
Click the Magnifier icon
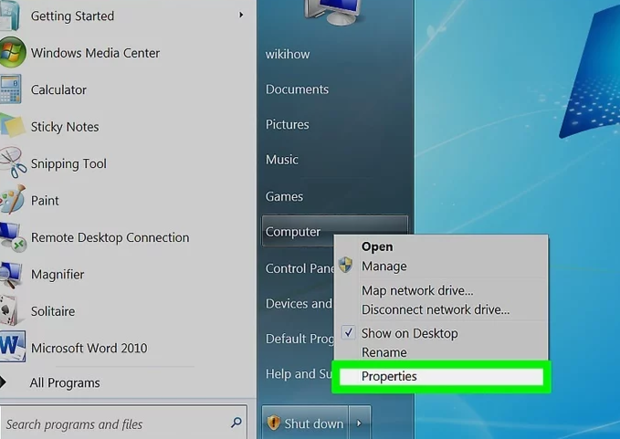[x=11, y=274]
